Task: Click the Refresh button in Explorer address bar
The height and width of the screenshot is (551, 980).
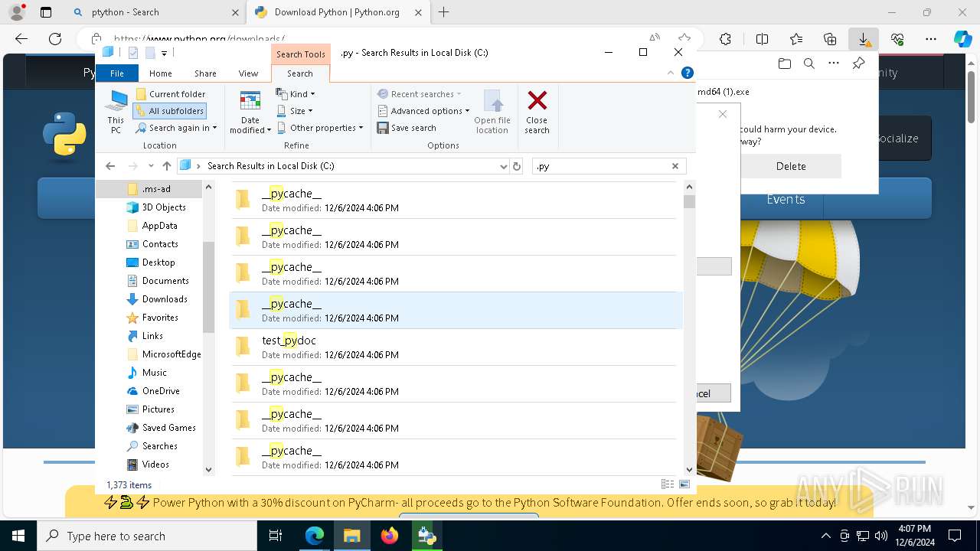Action: point(517,166)
